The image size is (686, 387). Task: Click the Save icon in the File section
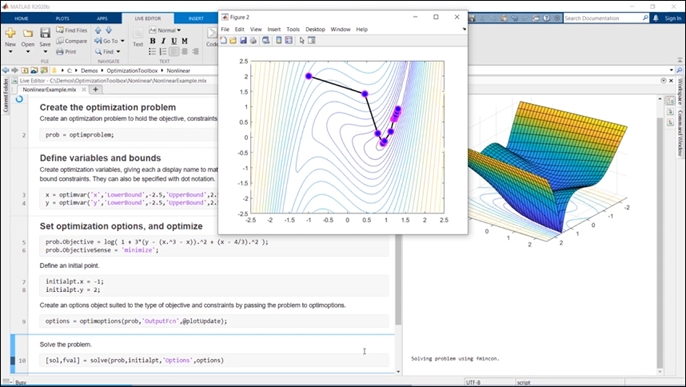point(45,33)
